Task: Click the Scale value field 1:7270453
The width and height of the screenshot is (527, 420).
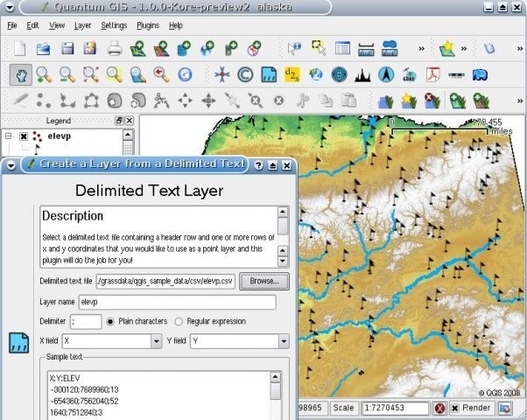Action: (396, 408)
